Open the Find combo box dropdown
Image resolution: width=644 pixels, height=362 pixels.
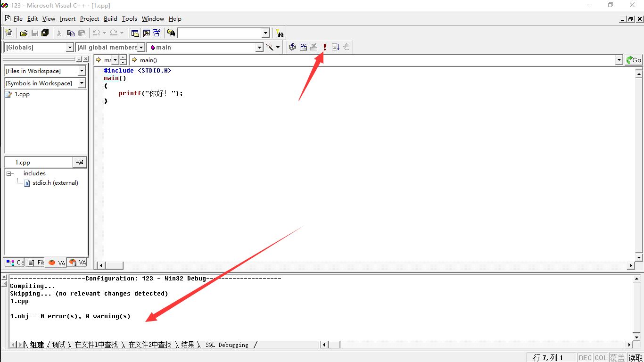[265, 33]
